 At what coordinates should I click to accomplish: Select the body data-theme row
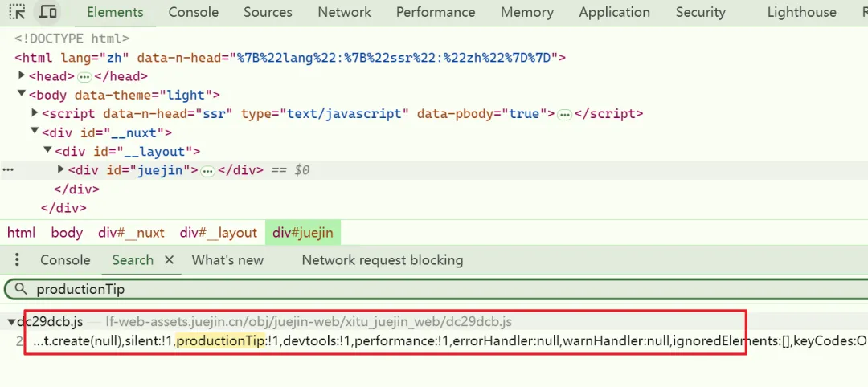125,95
